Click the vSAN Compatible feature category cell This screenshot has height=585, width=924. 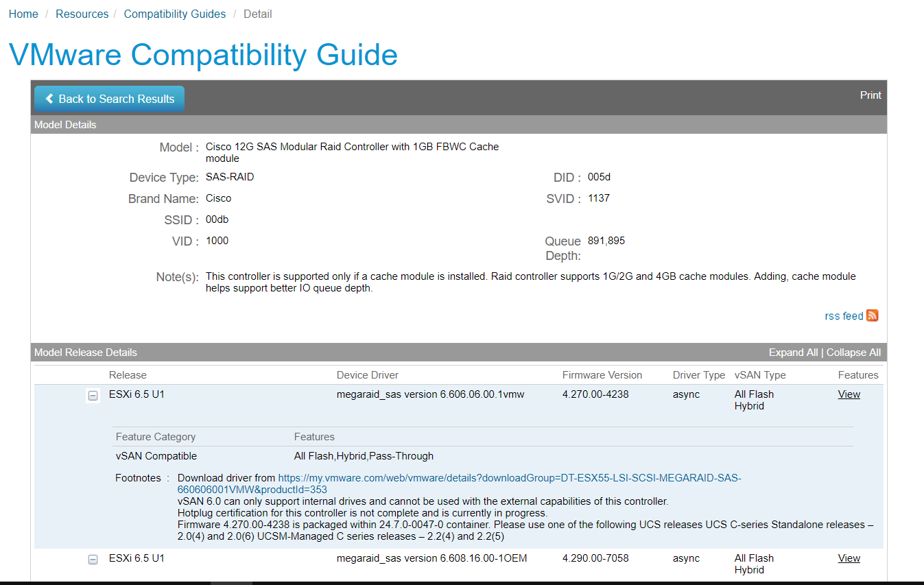[156, 456]
